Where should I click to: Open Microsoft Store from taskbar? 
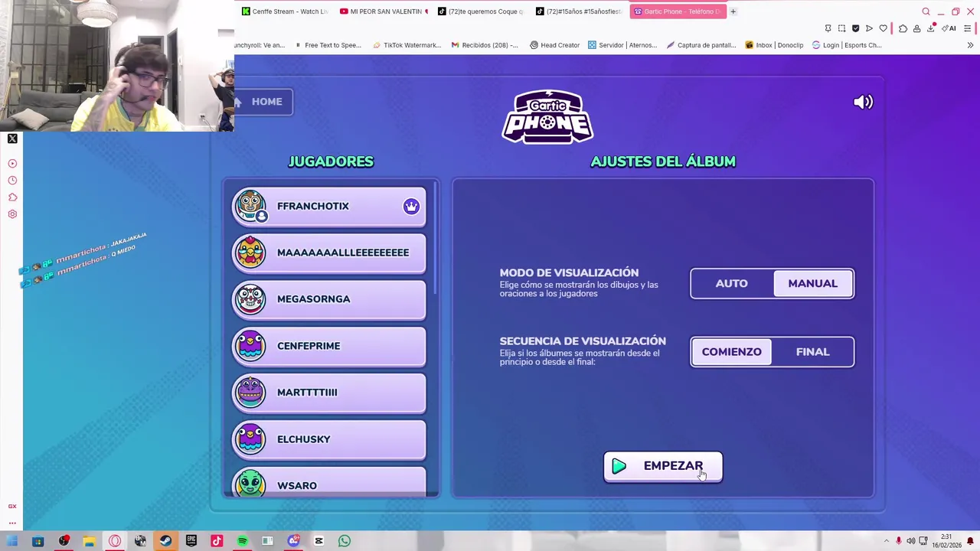pyautogui.click(x=38, y=542)
